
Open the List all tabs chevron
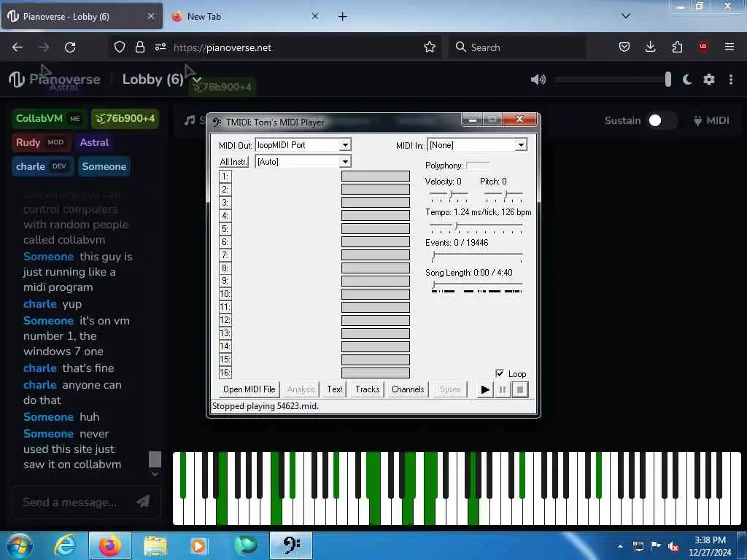(626, 16)
